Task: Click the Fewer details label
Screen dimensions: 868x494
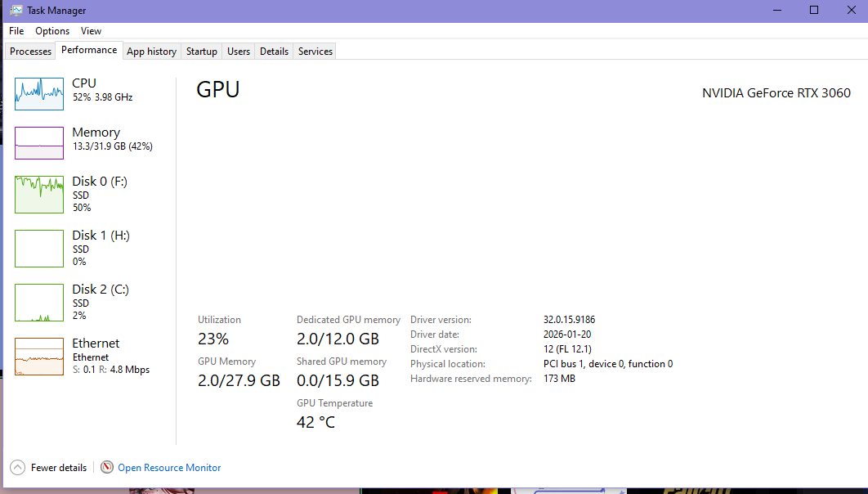Action: [59, 467]
